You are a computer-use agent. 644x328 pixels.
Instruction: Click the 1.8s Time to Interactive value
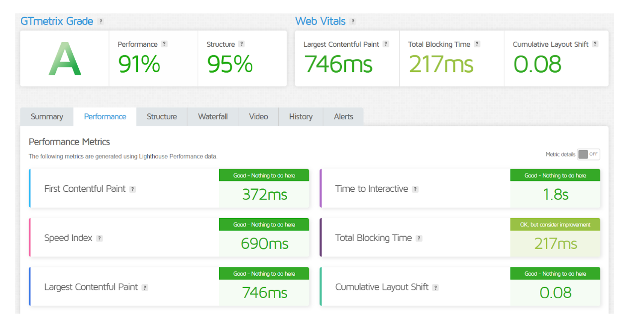coord(555,194)
